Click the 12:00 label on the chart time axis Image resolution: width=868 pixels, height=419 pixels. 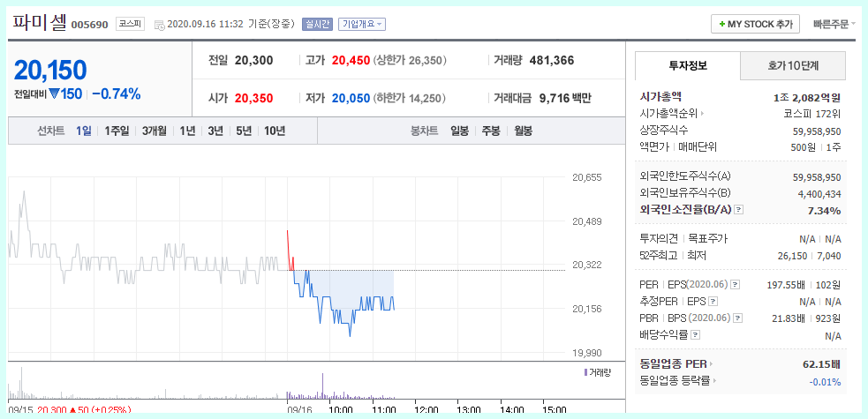tap(426, 410)
